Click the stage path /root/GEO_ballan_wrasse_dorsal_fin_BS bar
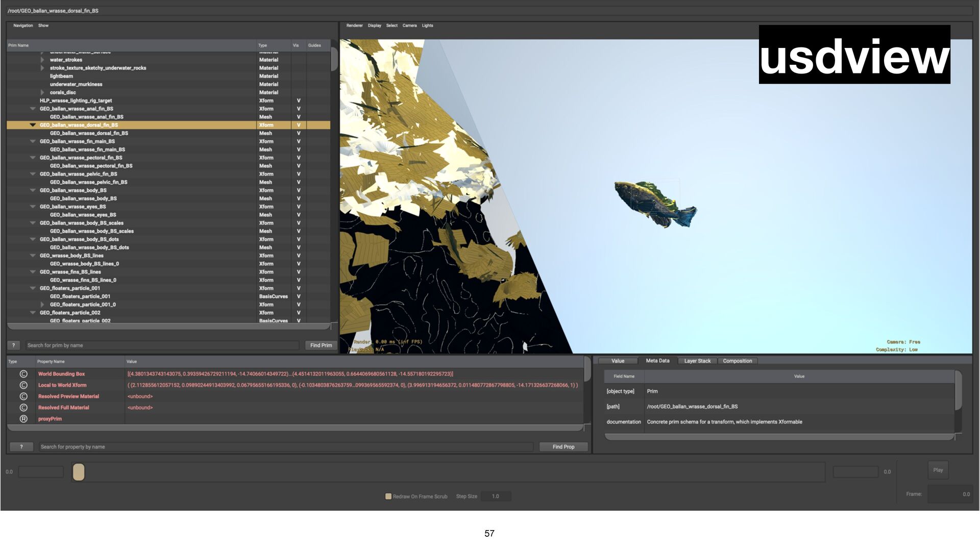Image resolution: width=980 pixels, height=551 pixels. tap(489, 11)
